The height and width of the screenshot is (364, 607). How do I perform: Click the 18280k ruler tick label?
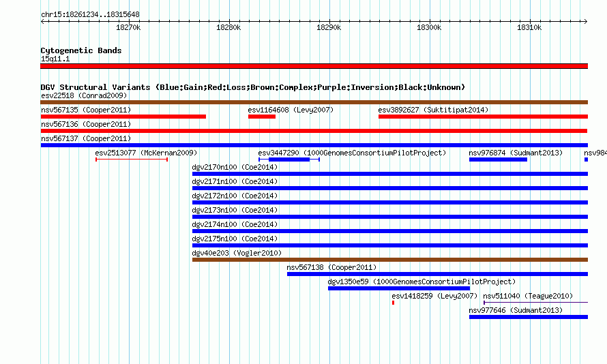point(228,28)
